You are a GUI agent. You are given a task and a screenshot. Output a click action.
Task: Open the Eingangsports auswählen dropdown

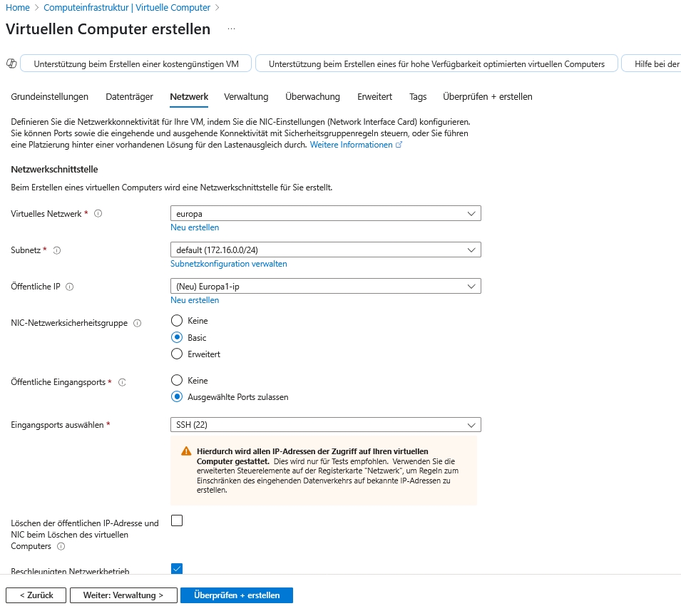[x=325, y=425]
